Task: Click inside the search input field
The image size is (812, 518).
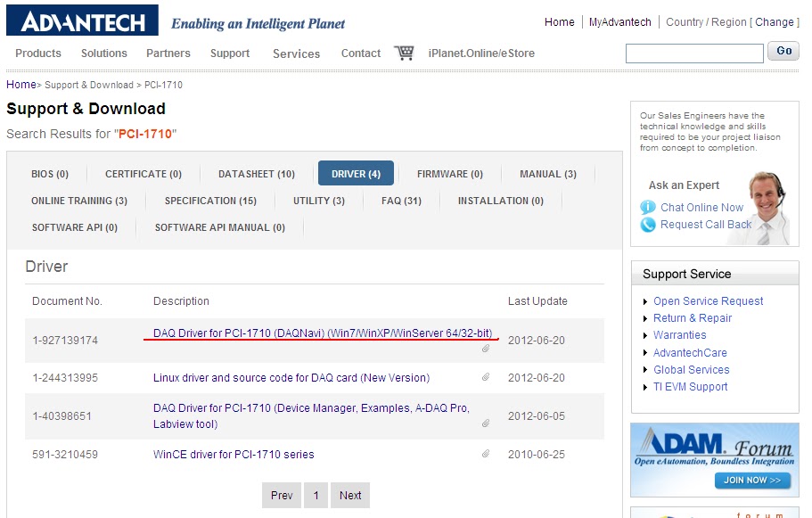Action: [x=693, y=51]
